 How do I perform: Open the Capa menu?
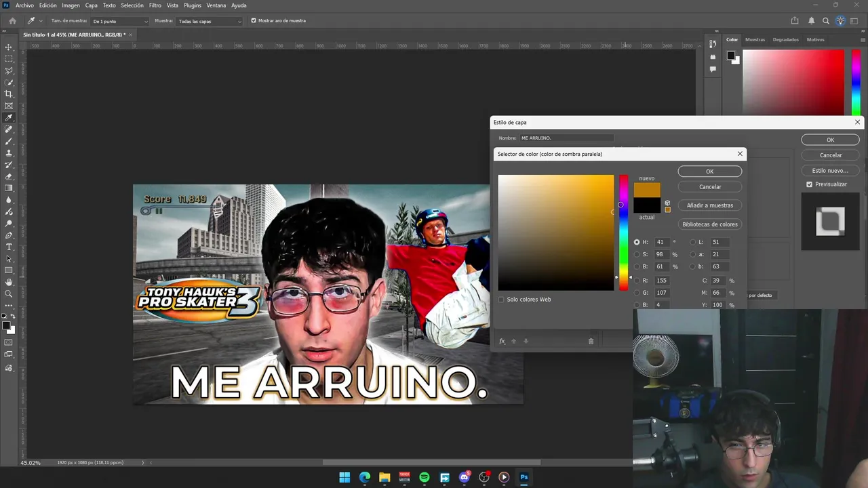click(x=92, y=5)
